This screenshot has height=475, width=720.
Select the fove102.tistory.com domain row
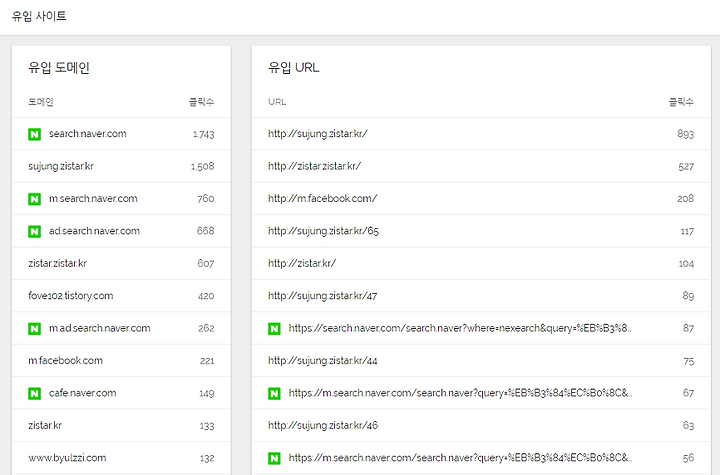(x=121, y=296)
